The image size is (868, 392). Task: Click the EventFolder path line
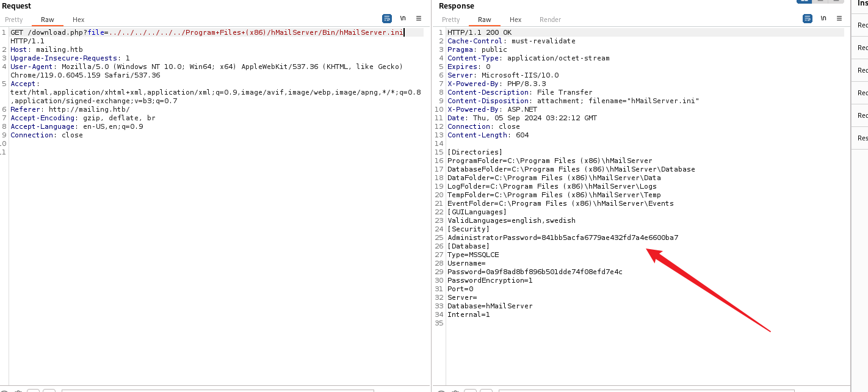tap(560, 203)
